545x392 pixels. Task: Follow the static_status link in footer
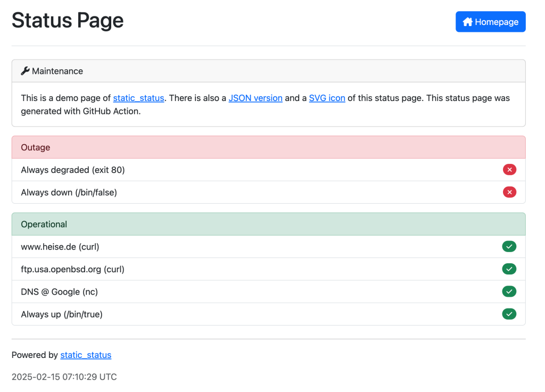point(86,355)
